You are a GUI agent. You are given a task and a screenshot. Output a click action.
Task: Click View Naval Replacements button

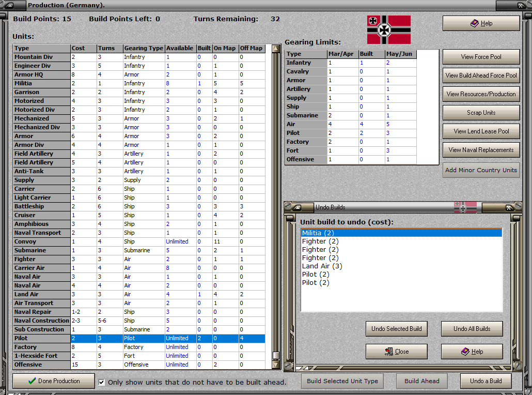click(481, 150)
